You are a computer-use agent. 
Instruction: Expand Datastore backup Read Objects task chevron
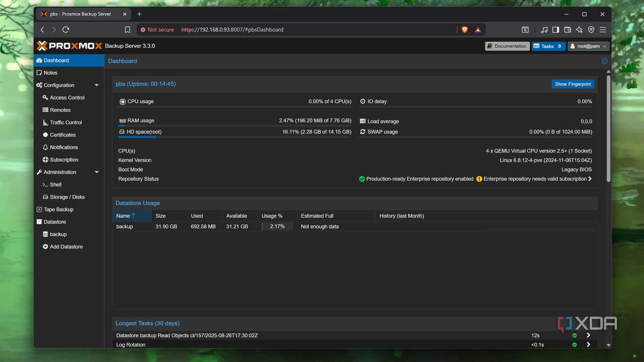(588, 335)
